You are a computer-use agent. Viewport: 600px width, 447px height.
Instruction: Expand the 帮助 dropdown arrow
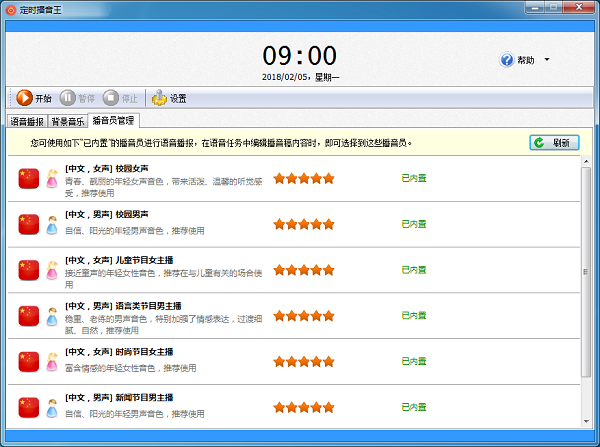coord(547,59)
